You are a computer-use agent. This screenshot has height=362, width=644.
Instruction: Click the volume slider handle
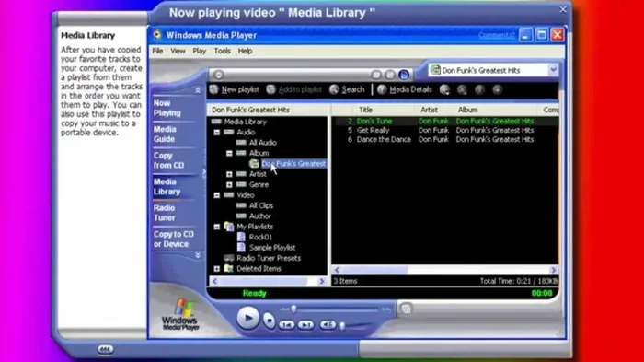tap(342, 326)
